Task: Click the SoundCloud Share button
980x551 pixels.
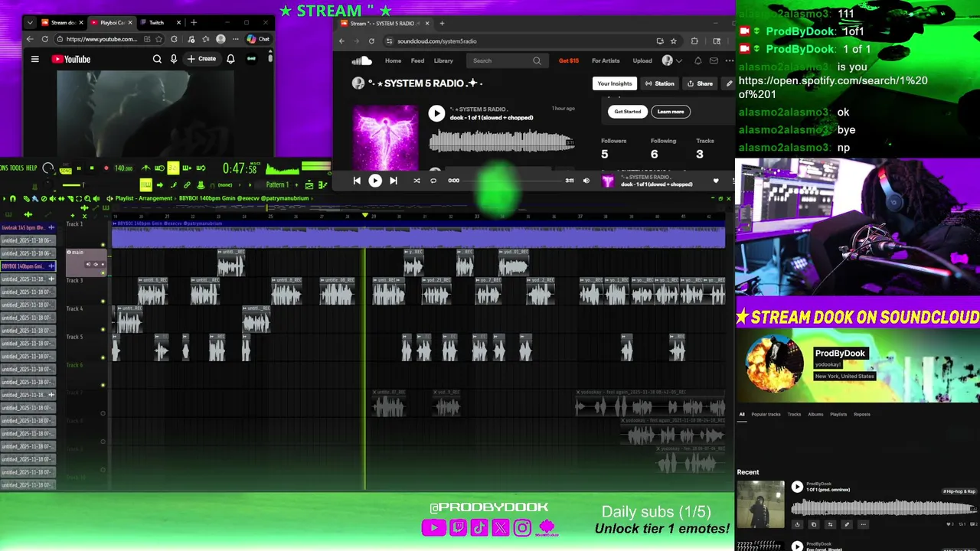Action: [x=700, y=83]
